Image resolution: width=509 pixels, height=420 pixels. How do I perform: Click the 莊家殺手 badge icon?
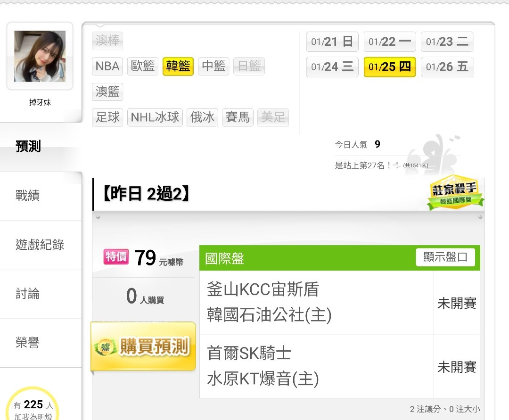(455, 192)
